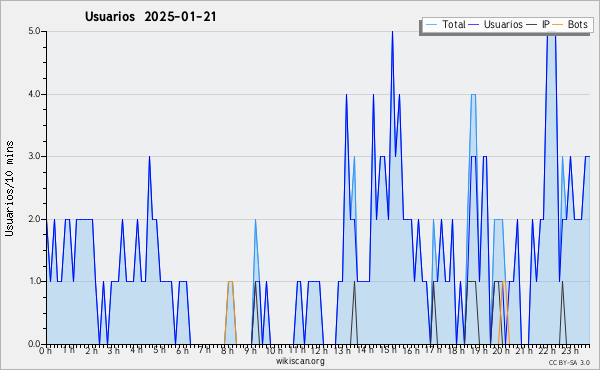Click the y-axis label 'Usuarios/10 mins'
Viewport: 600px width, 370px height.
click(x=9, y=189)
